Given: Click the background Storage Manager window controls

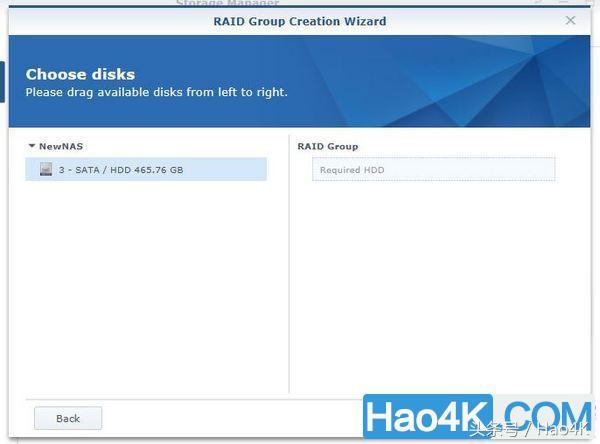Looking at the screenshot, I should coord(562,2).
